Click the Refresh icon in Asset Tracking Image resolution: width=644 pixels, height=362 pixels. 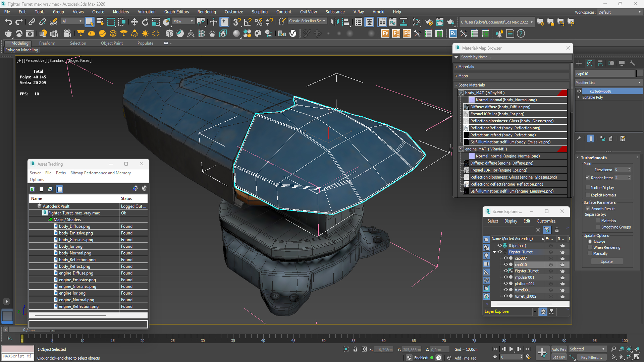point(33,189)
